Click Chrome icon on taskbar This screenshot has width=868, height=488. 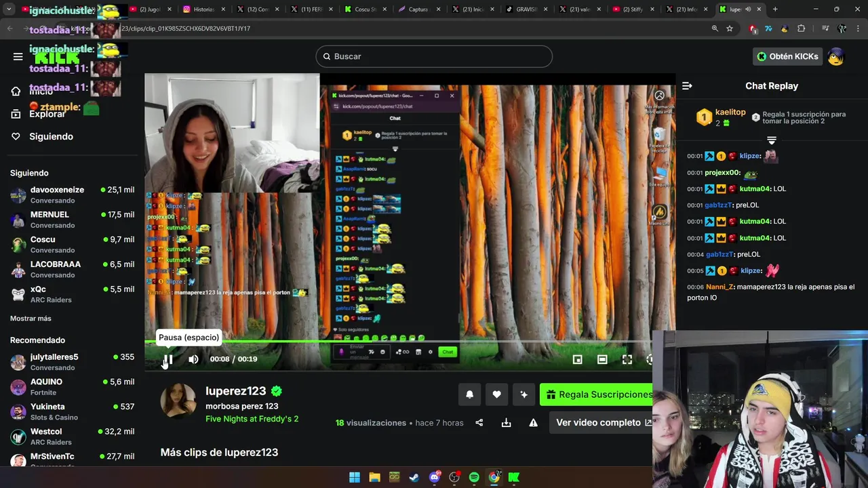[x=494, y=477]
